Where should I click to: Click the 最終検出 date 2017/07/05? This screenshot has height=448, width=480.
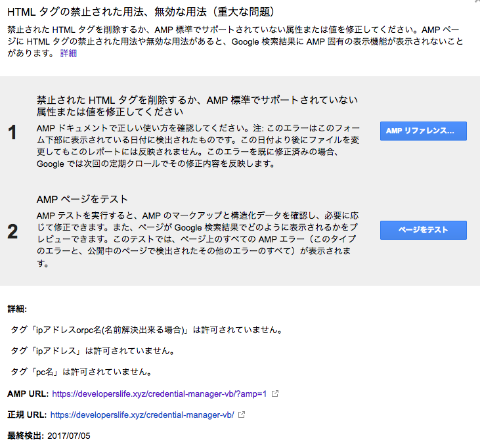tap(69, 436)
